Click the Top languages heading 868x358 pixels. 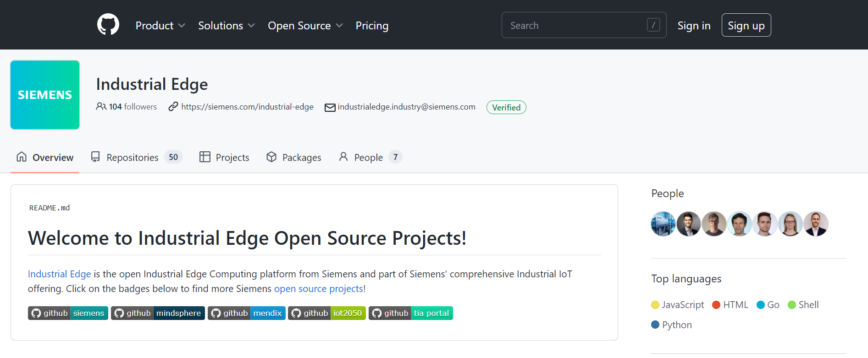pos(686,279)
